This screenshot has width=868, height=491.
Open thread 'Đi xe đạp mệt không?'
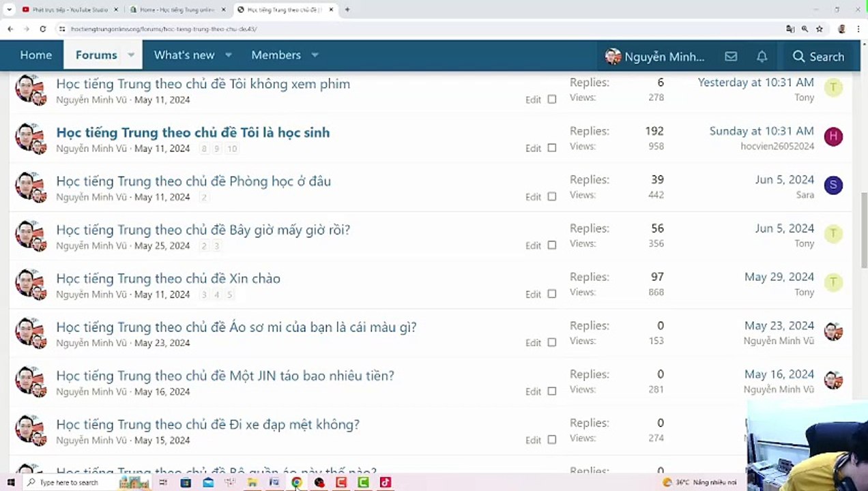point(207,424)
